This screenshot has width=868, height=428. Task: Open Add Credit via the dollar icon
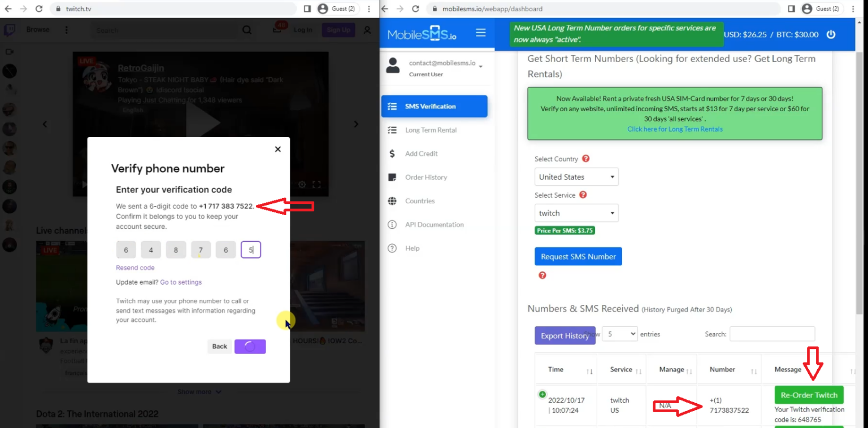pyautogui.click(x=392, y=153)
